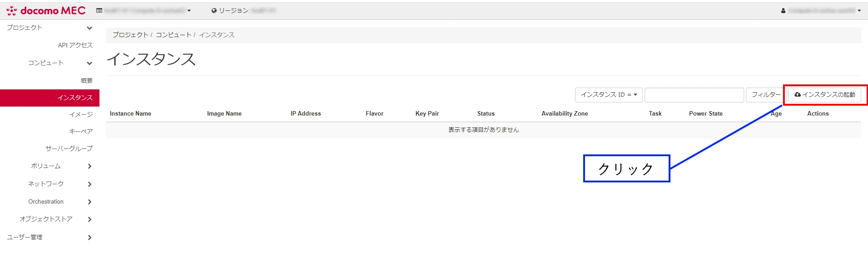This screenshot has height=270, width=868.
Task: Open the project selector dropdown in header
Action: tap(144, 10)
